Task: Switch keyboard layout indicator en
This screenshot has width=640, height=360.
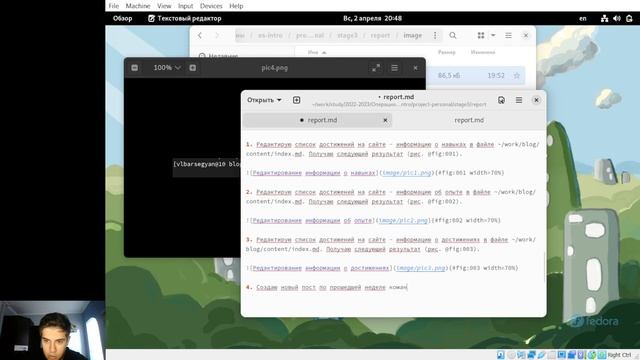Action: point(583,18)
